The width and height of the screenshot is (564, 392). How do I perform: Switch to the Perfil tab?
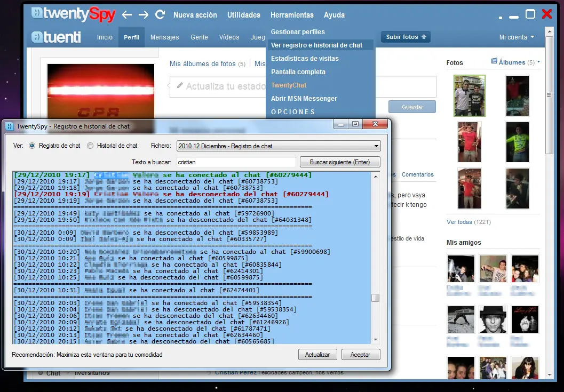(132, 37)
